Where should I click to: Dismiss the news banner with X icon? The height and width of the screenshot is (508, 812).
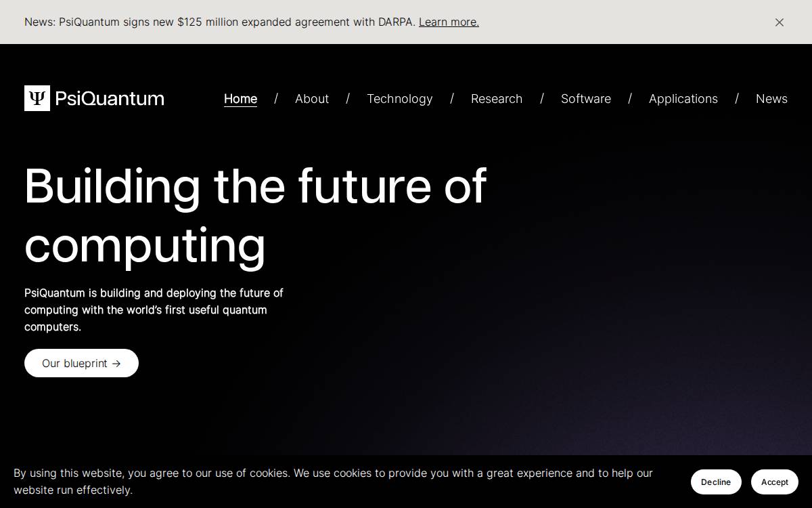click(780, 22)
